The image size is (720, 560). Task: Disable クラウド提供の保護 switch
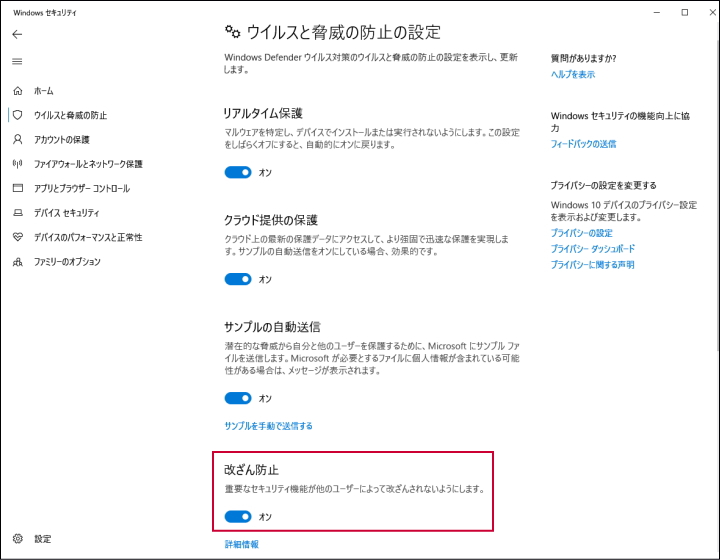pyautogui.click(x=238, y=279)
